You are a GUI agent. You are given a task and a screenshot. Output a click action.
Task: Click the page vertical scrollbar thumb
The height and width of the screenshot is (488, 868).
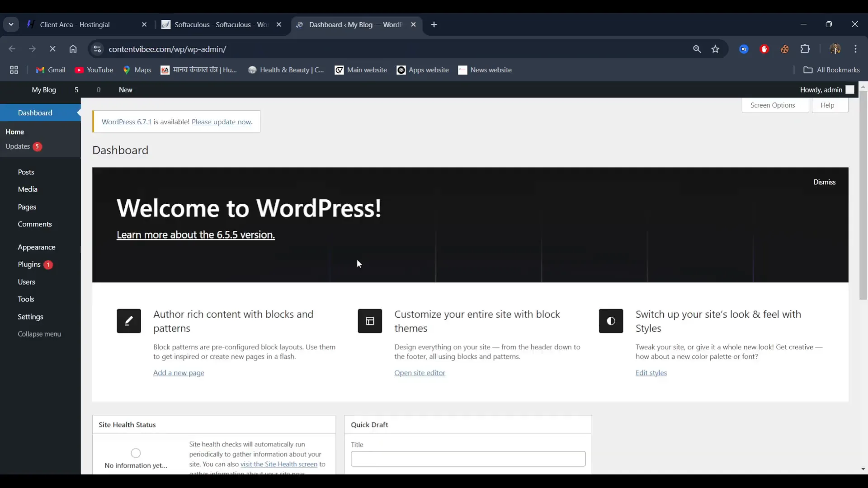[x=863, y=195]
